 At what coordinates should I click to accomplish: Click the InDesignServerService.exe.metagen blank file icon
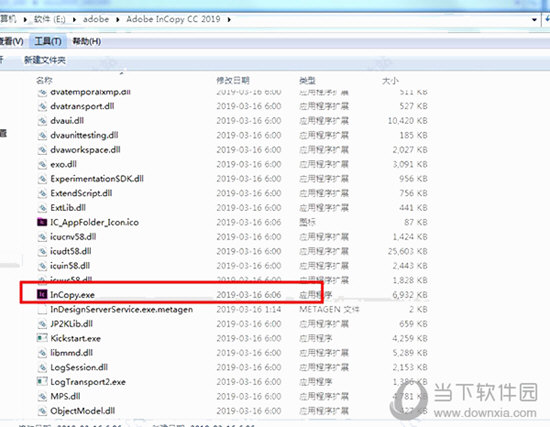click(42, 309)
